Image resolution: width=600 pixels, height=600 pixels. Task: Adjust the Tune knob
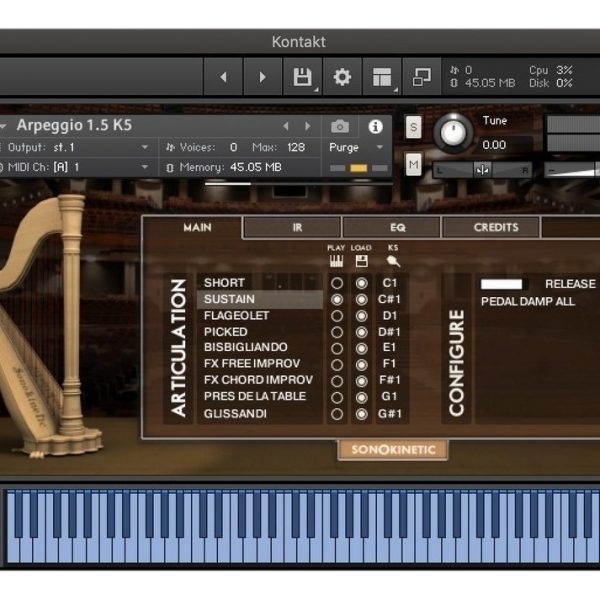(x=453, y=133)
